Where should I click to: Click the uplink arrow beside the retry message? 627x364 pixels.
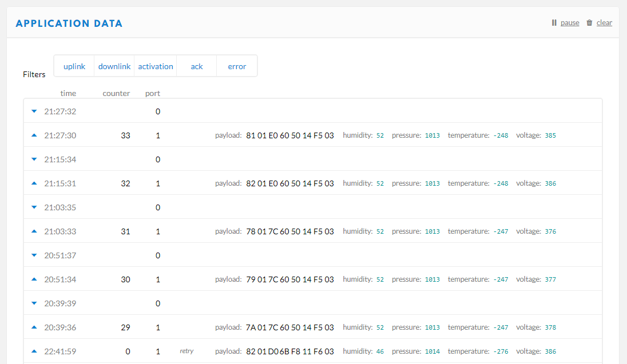[x=34, y=351]
